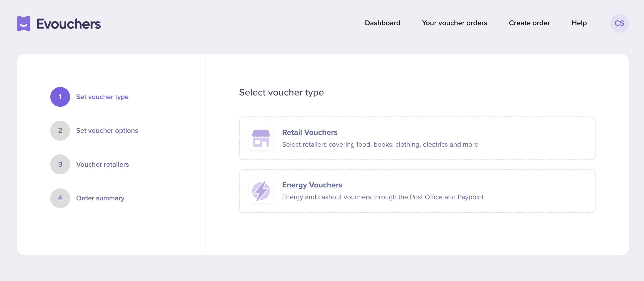Click the Set voucher options step label
The width and height of the screenshot is (644, 281).
[x=107, y=131]
